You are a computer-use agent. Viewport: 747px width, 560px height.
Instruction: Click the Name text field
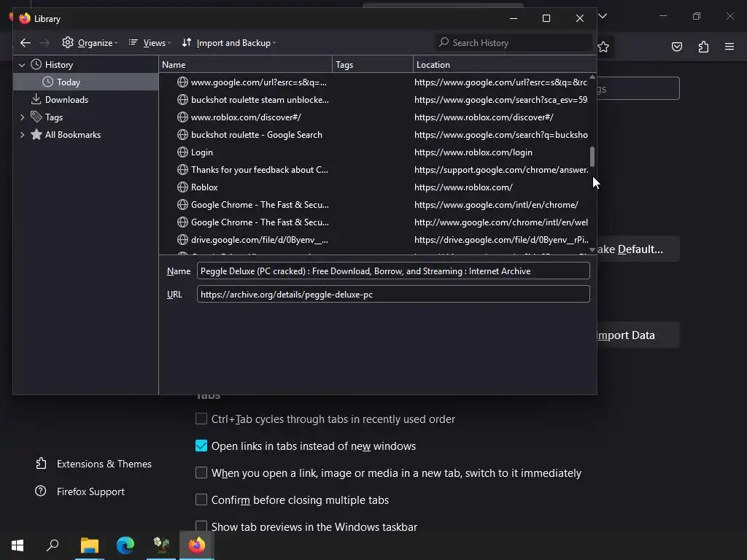click(x=393, y=271)
